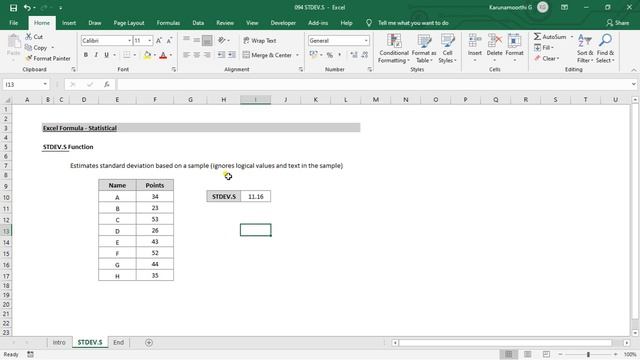The height and width of the screenshot is (360, 640).
Task: Open Merge & Center dropdown arrow
Action: (297, 55)
